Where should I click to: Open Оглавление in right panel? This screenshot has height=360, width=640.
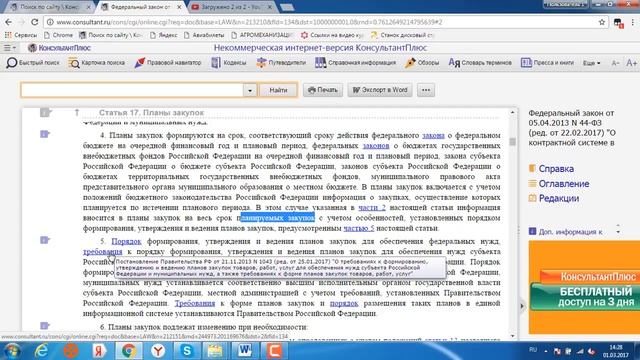[559, 184]
